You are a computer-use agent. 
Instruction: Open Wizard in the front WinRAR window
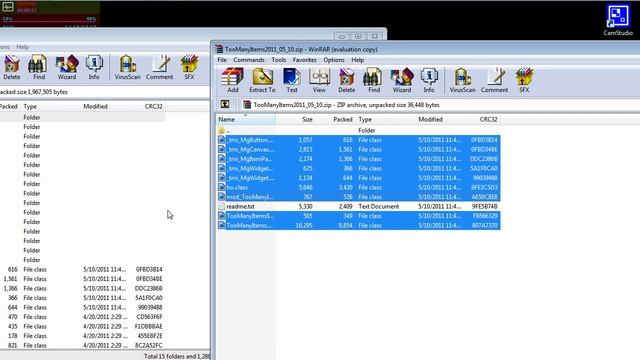pos(402,80)
